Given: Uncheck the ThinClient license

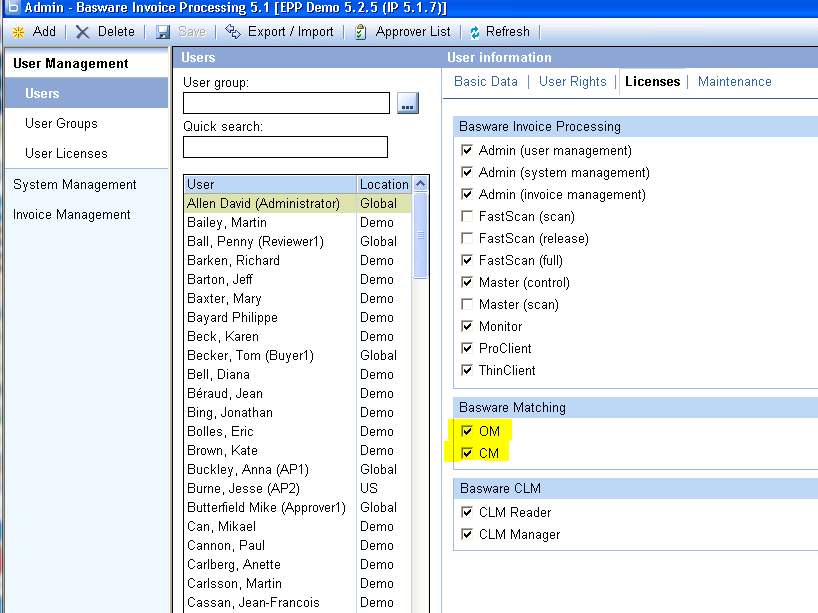Looking at the screenshot, I should pos(467,370).
